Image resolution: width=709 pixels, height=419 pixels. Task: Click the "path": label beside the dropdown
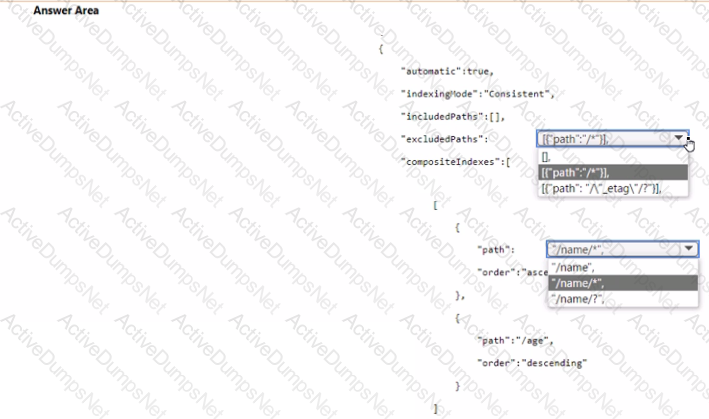[496, 250]
